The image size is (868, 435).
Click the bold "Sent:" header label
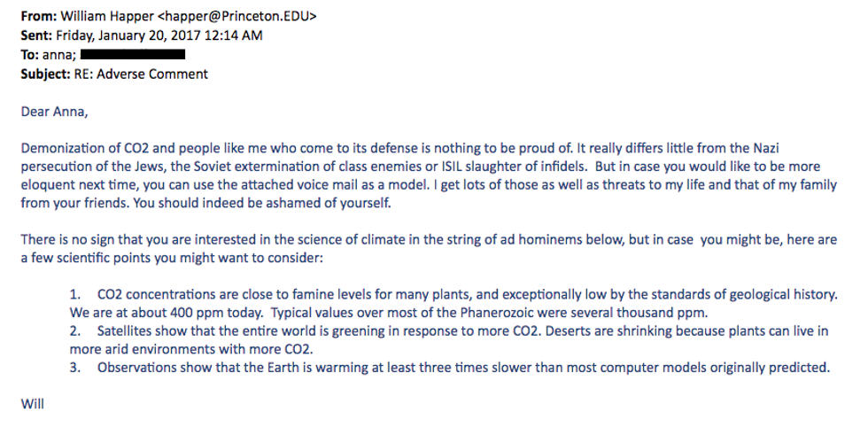pyautogui.click(x=36, y=35)
